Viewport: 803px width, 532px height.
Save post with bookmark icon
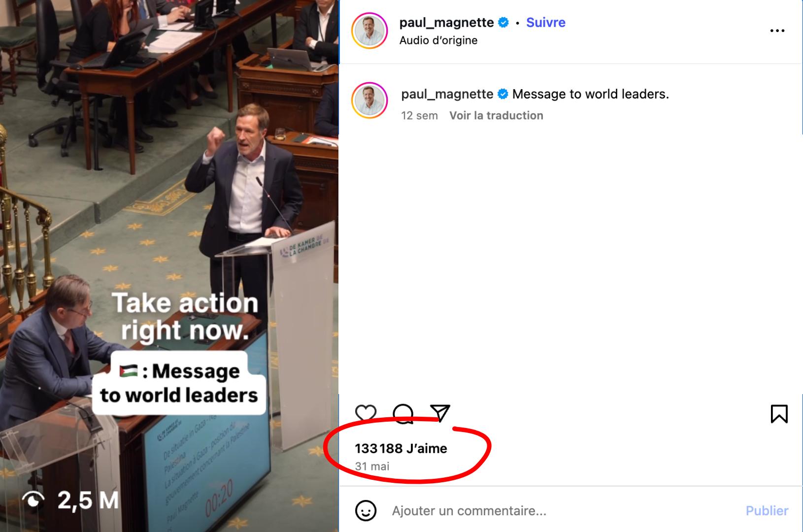779,414
